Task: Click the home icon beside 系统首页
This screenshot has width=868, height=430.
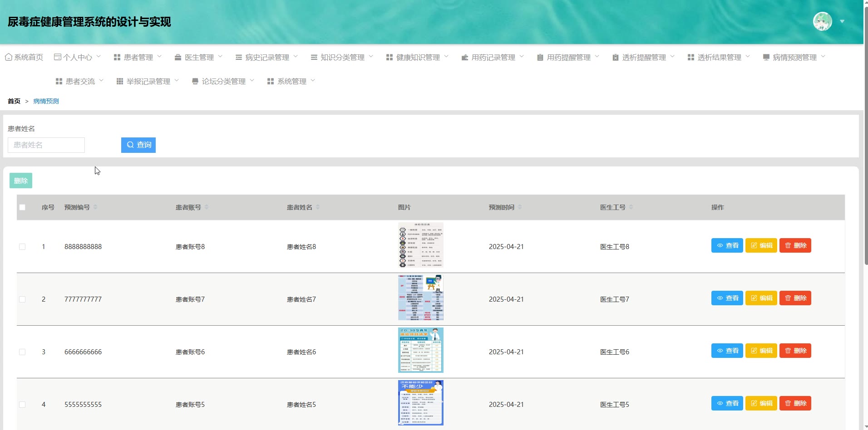Action: click(x=8, y=57)
